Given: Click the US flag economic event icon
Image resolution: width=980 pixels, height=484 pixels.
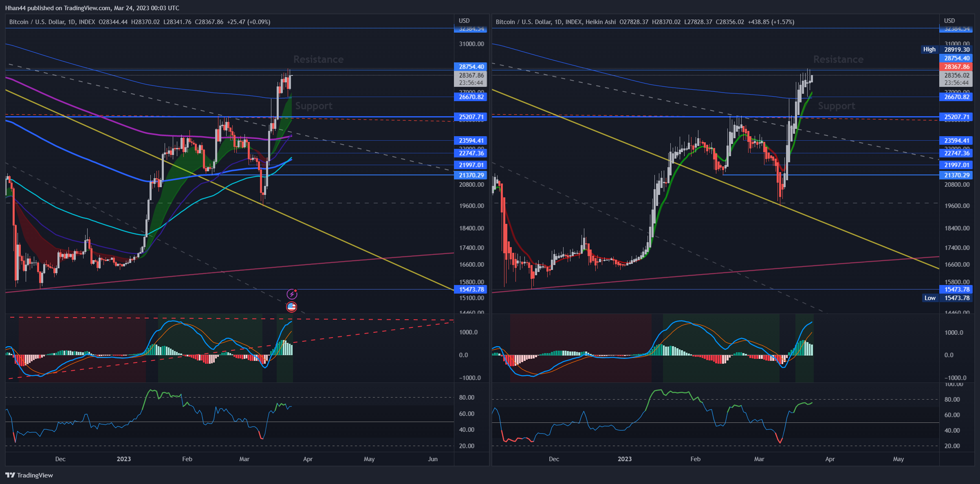Looking at the screenshot, I should click(x=291, y=307).
